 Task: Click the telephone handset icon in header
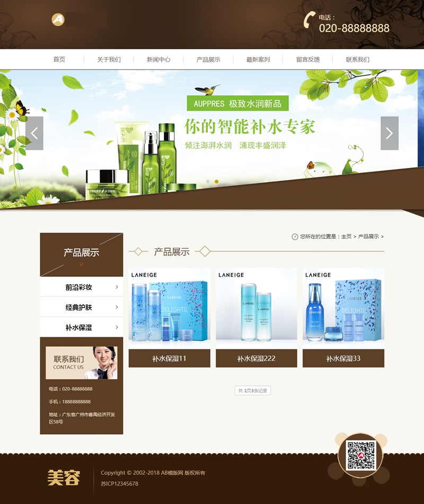click(310, 20)
